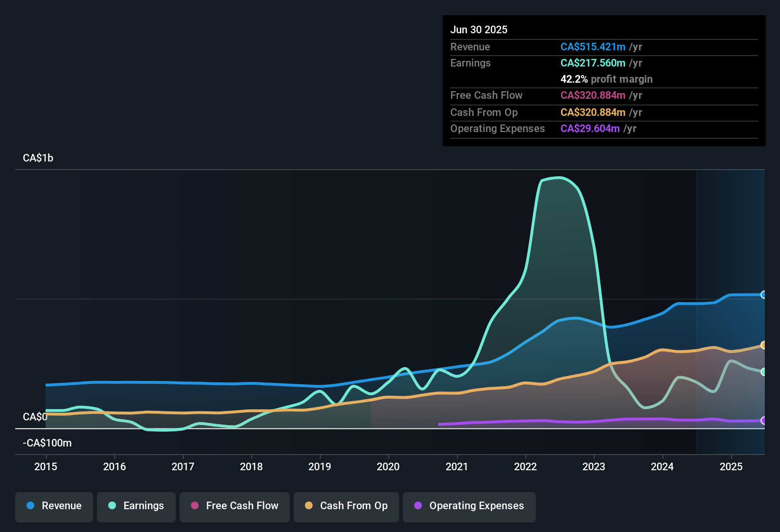Click the orange Cash From Op legend dot
This screenshot has width=780, height=532.
[309, 505]
